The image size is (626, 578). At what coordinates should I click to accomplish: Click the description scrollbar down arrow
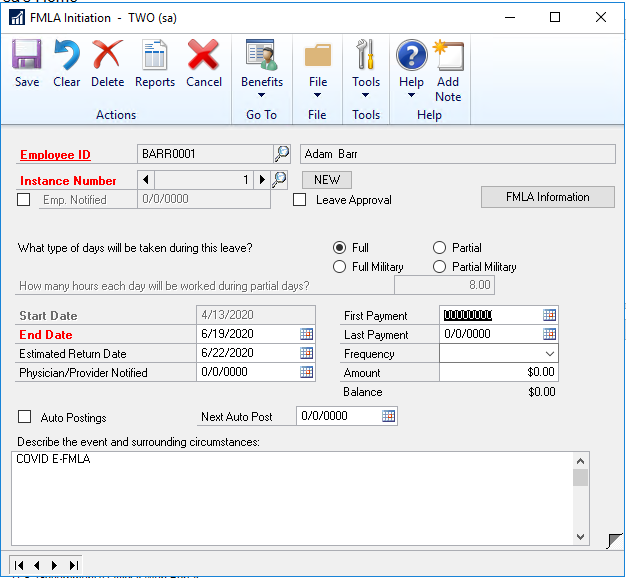[x=580, y=536]
